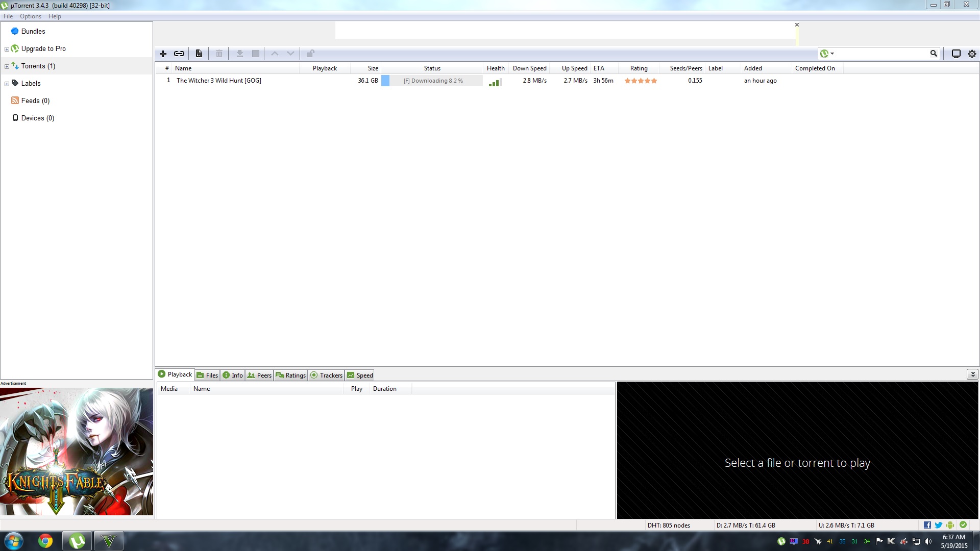Open the search provider dropdown arrow
Viewport: 980px width, 551px height.
click(x=832, y=54)
